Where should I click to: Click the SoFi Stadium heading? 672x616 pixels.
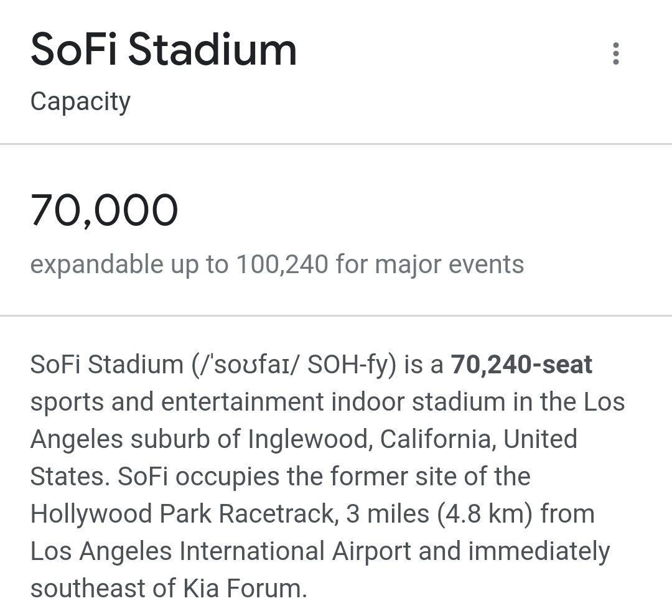click(x=164, y=50)
